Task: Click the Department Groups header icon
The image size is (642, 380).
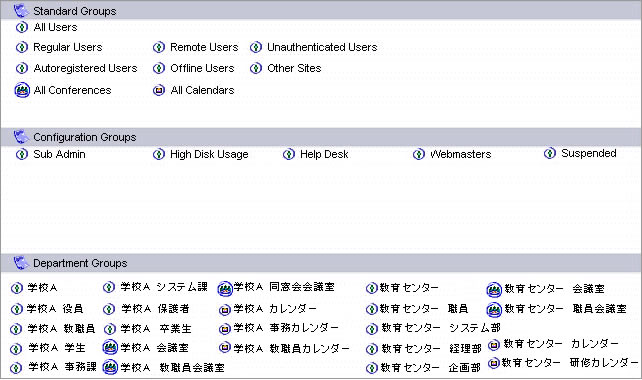Action: coord(21,263)
